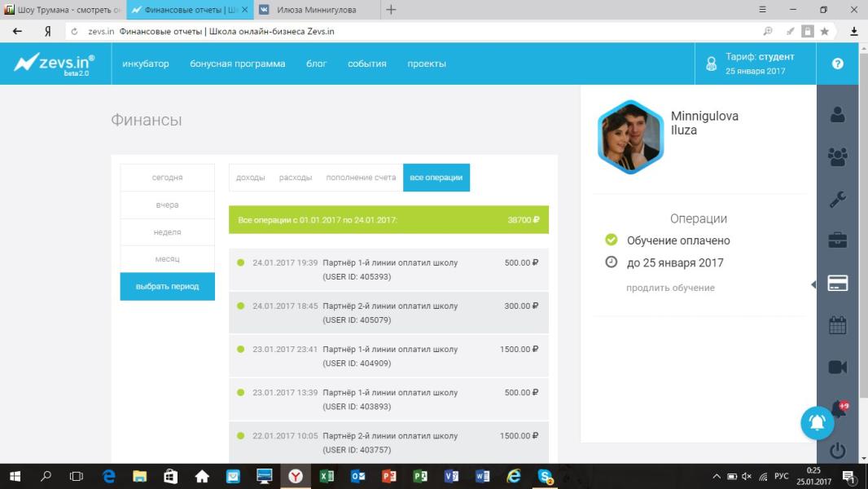Filter operations by 'сегодня'

click(x=167, y=178)
